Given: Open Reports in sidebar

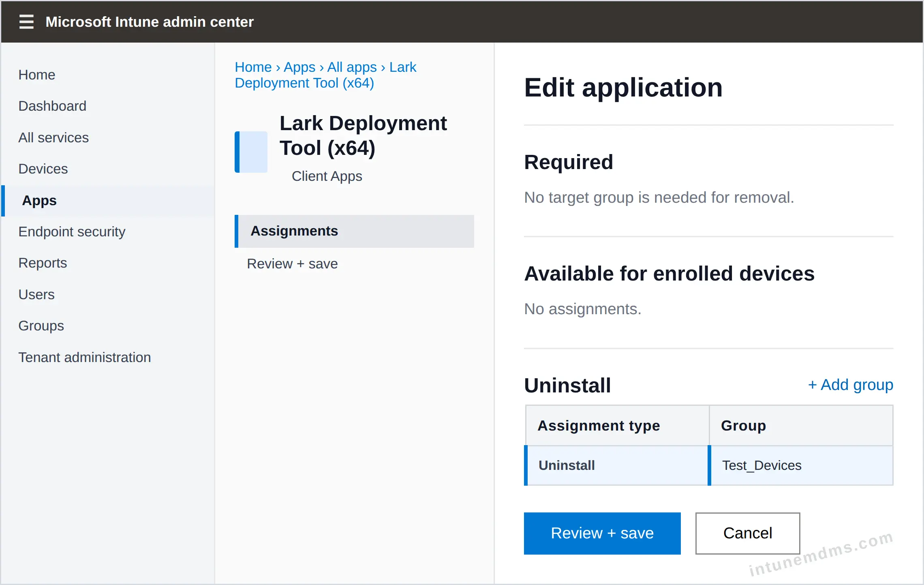Looking at the screenshot, I should [43, 263].
